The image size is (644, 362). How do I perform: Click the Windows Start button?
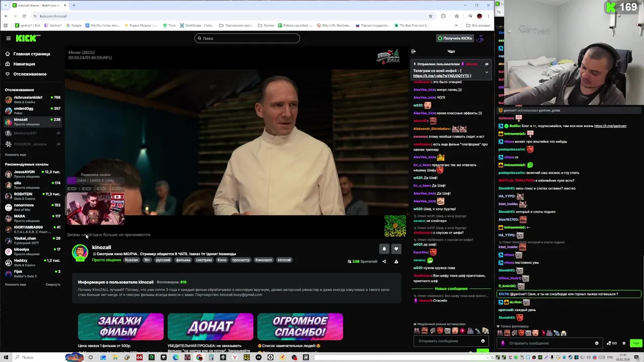[6, 357]
